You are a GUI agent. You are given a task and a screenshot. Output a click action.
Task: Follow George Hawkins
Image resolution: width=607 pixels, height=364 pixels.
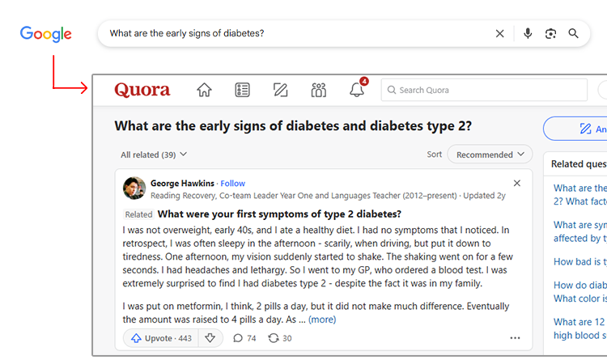pos(232,184)
